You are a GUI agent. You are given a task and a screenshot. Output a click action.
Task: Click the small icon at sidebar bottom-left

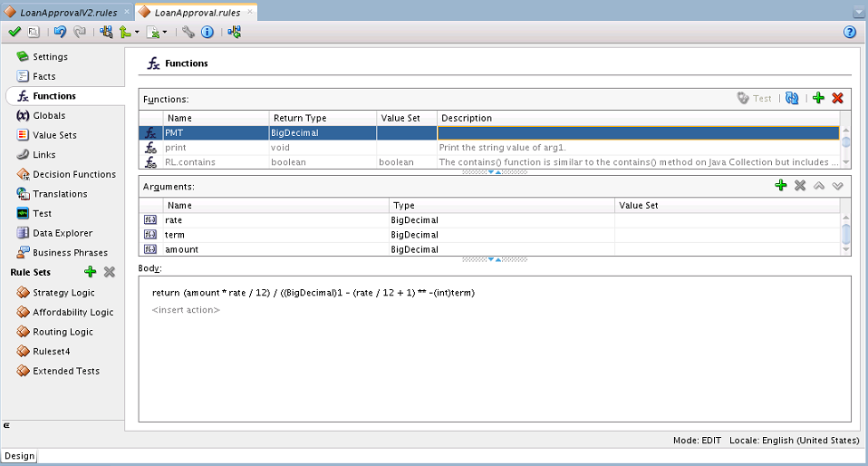click(6, 425)
